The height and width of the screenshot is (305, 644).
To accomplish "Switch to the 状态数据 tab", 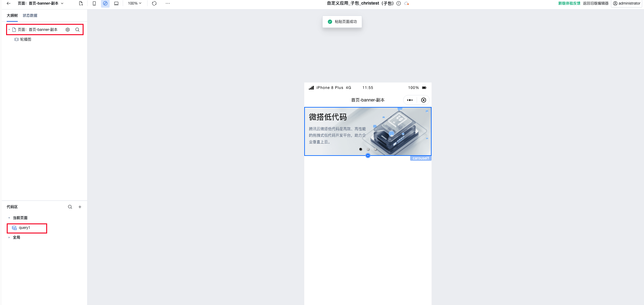I will click(30, 16).
